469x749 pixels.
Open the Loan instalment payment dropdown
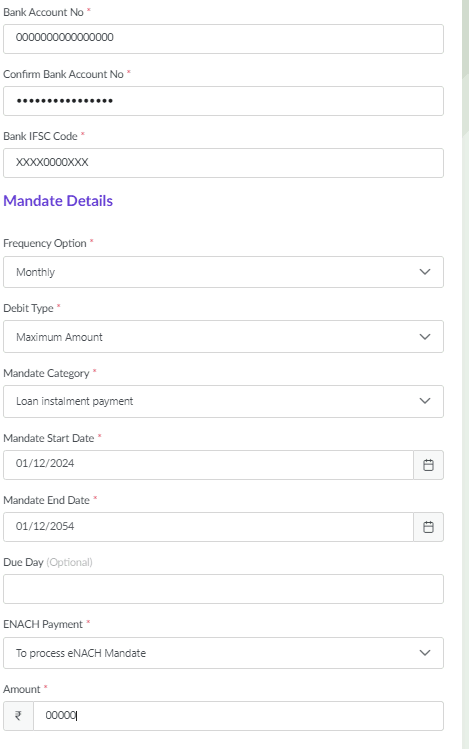click(224, 401)
